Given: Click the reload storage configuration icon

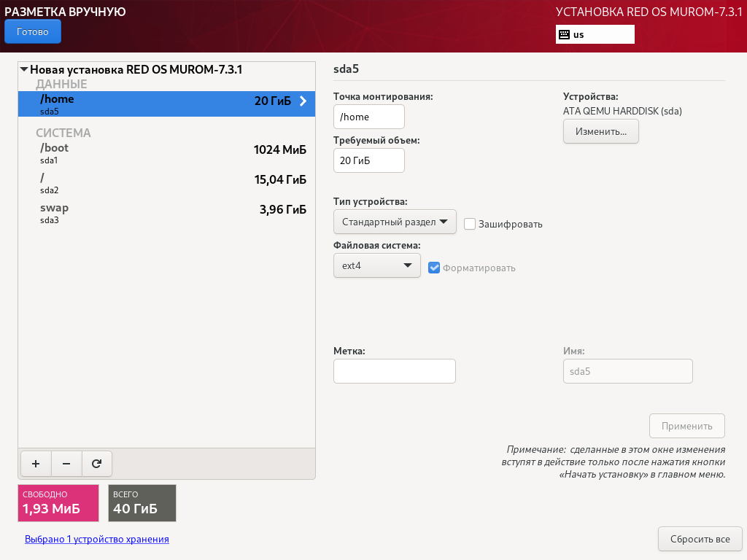Looking at the screenshot, I should tap(97, 464).
